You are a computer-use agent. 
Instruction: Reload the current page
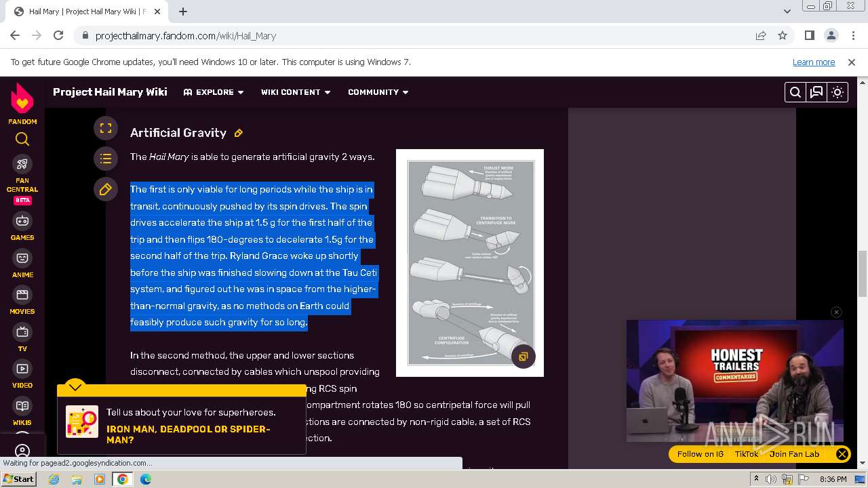point(58,35)
